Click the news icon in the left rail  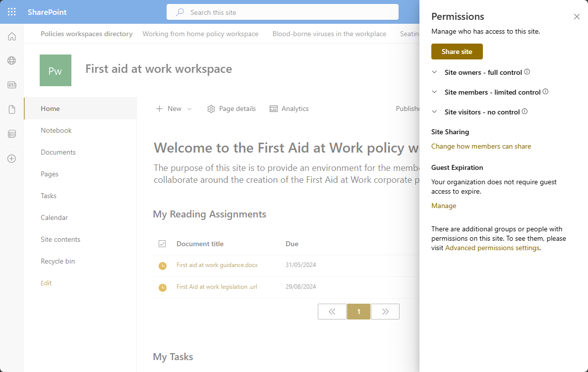coord(11,85)
